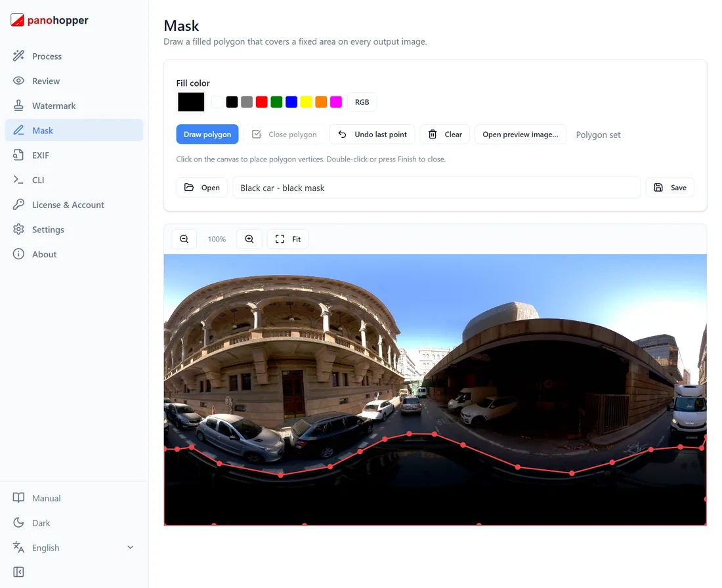Screen dimensions: 722x588
Task: Click the large current fill color swatch
Action: [191, 102]
